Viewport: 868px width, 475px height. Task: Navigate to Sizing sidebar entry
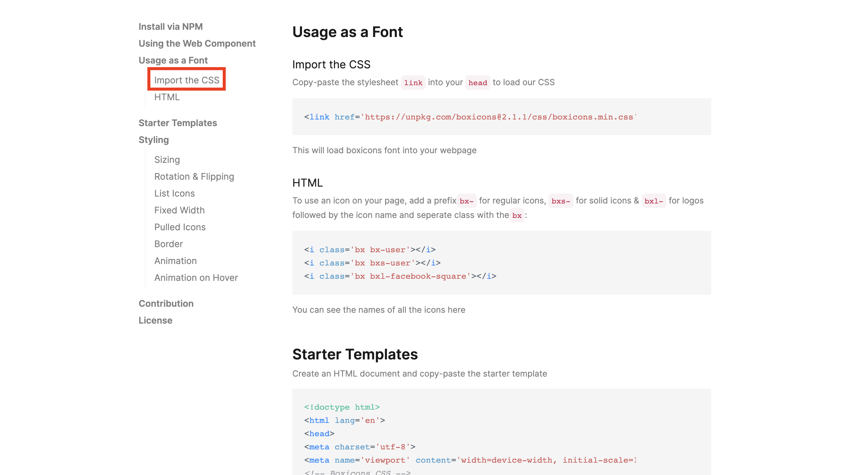point(167,160)
